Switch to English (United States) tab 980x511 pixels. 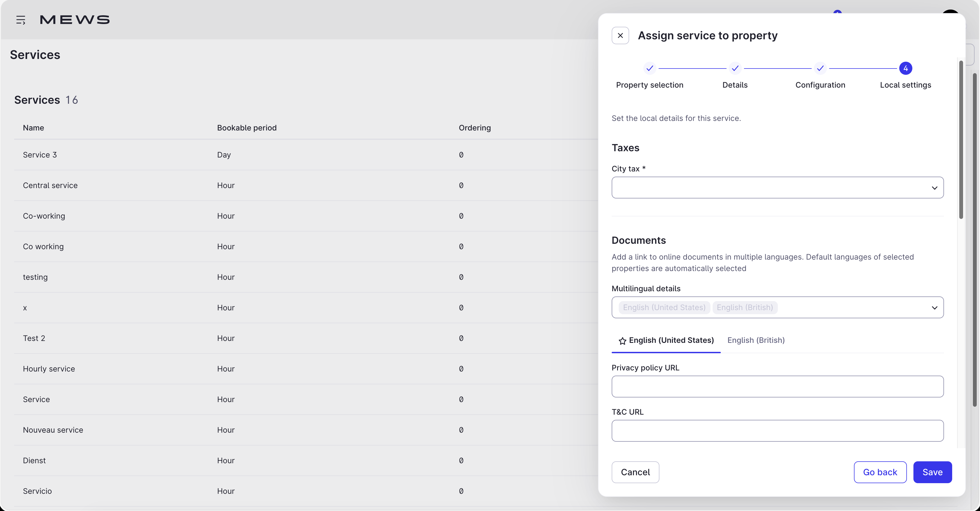[666, 340]
